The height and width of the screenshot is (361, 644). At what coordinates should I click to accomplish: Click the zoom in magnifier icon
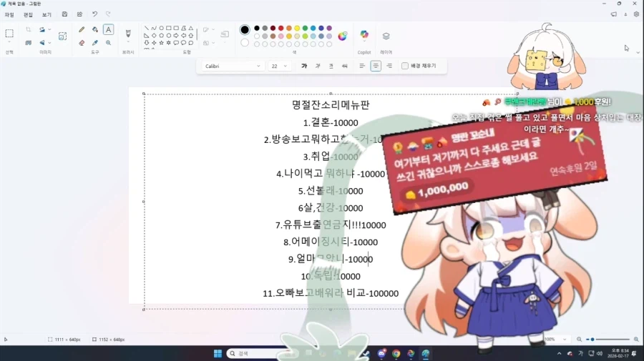click(x=636, y=340)
